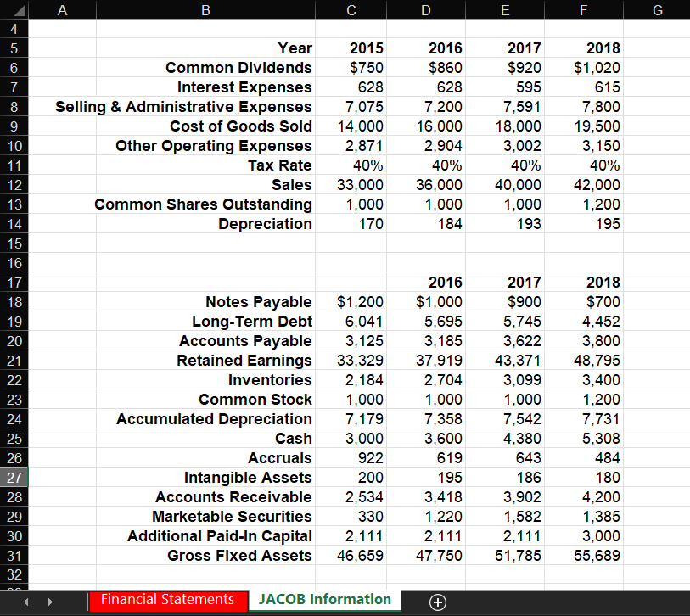The image size is (690, 616).
Task: Click the Common Shares Outstanding label cell
Action: point(204,204)
